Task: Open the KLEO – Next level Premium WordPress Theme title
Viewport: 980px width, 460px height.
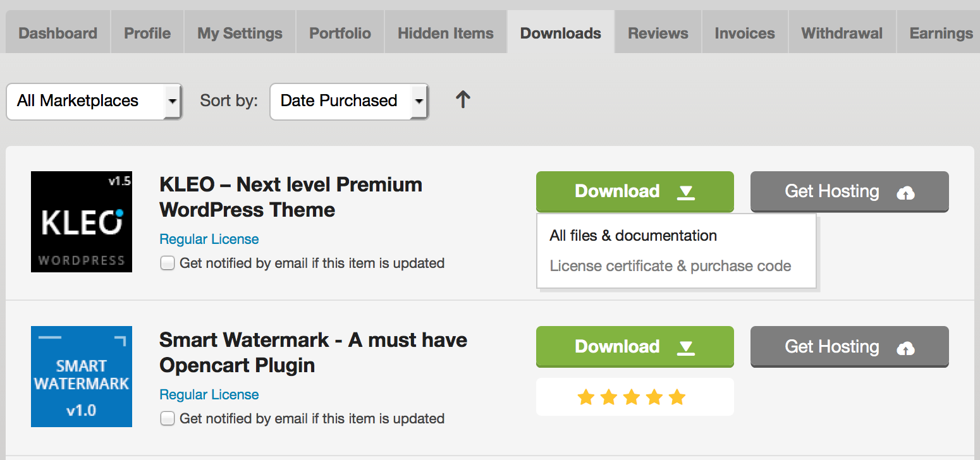Action: pyautogui.click(x=291, y=197)
